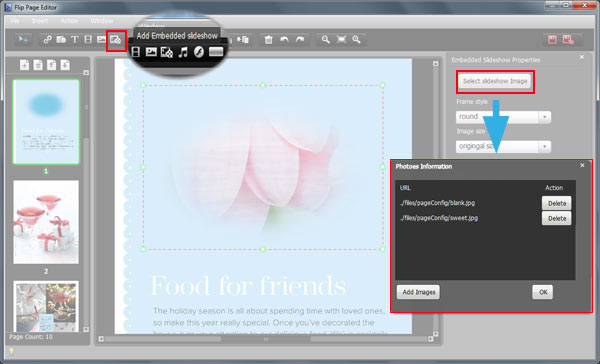Image resolution: width=600 pixels, height=364 pixels.
Task: Click the move page up icon
Action: pos(51,65)
